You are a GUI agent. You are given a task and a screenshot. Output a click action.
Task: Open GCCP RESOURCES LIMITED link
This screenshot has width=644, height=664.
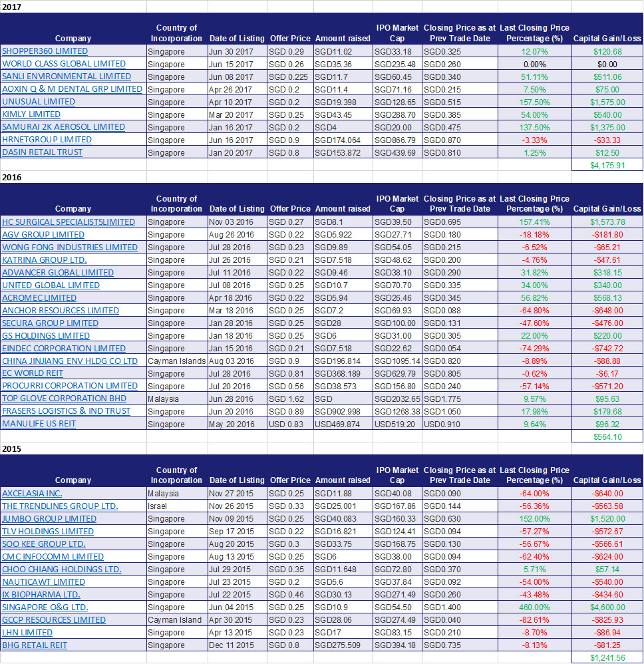pos(54,620)
